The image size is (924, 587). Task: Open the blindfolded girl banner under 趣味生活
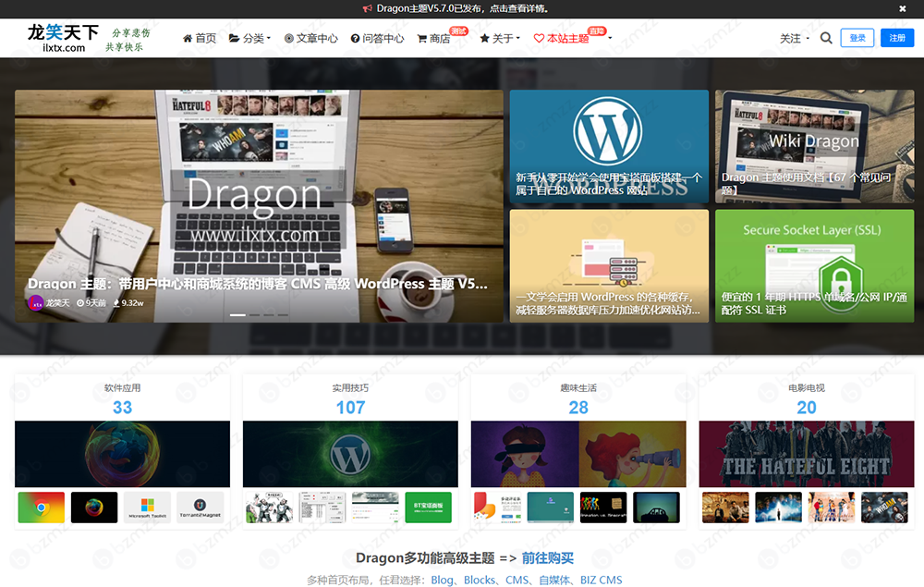[x=578, y=454]
